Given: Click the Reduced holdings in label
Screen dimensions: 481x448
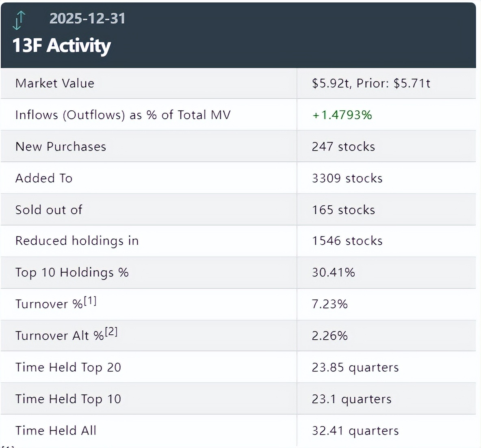Looking at the screenshot, I should (x=77, y=241).
